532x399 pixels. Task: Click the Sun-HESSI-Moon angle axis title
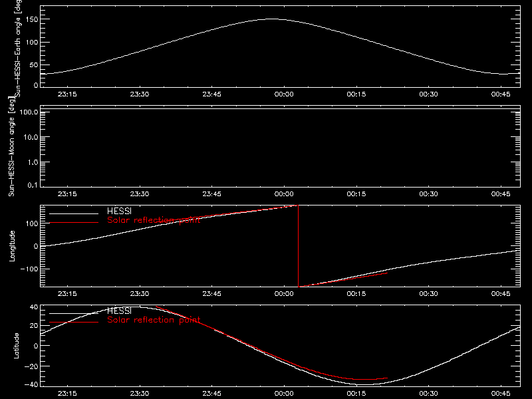click(x=11, y=146)
